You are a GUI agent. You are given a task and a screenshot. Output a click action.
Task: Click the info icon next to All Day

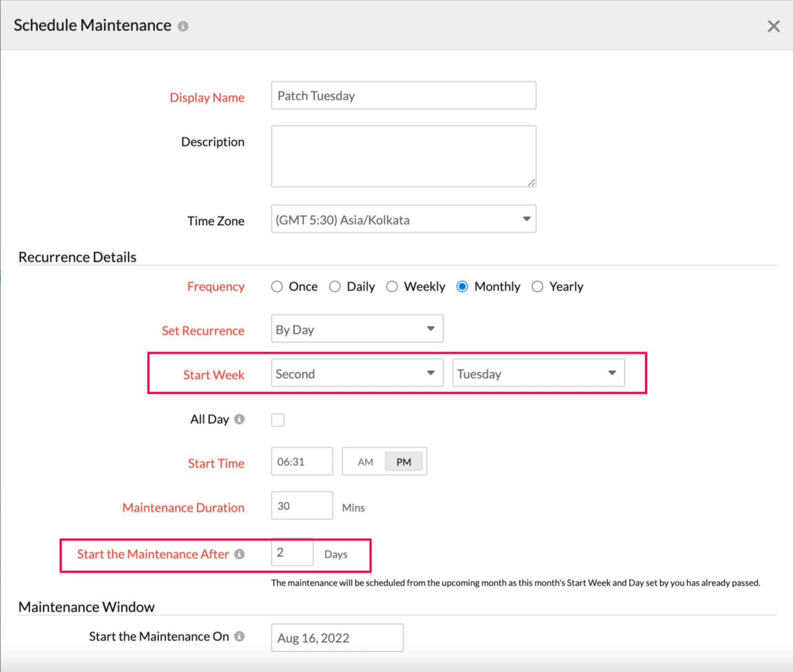[239, 419]
